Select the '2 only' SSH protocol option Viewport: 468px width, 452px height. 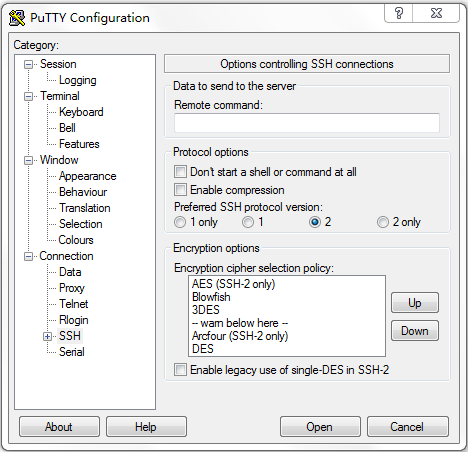click(383, 222)
